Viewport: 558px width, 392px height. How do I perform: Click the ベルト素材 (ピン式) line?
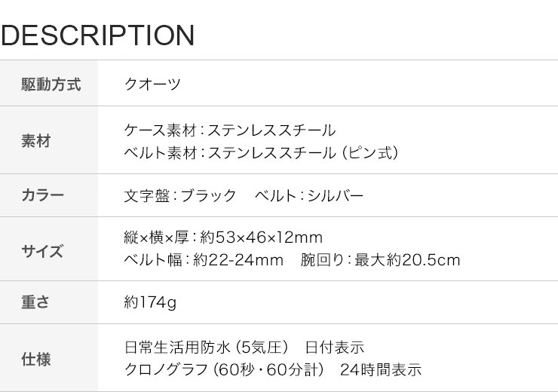coord(261,153)
